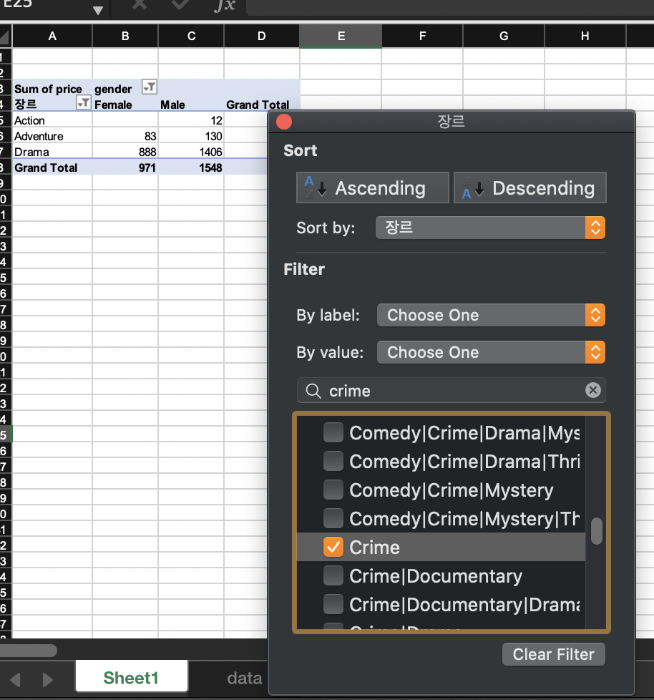Open the By label dropdown
This screenshot has width=654, height=700.
(491, 315)
